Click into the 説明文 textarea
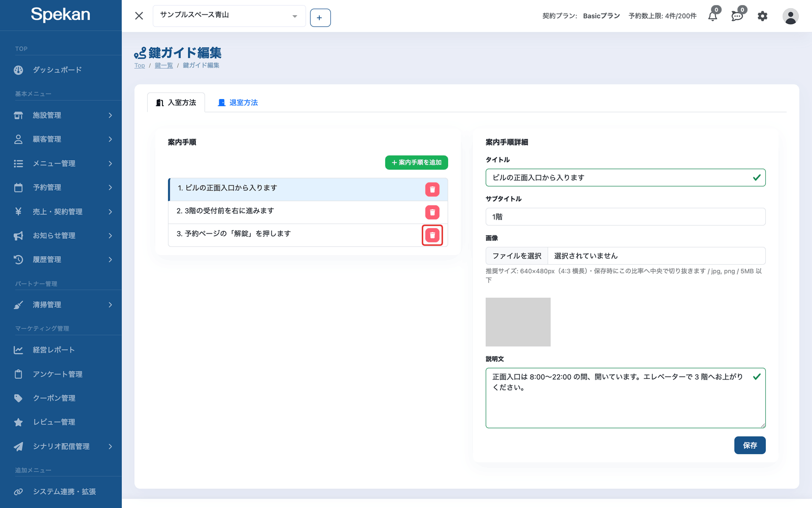 [x=626, y=398]
